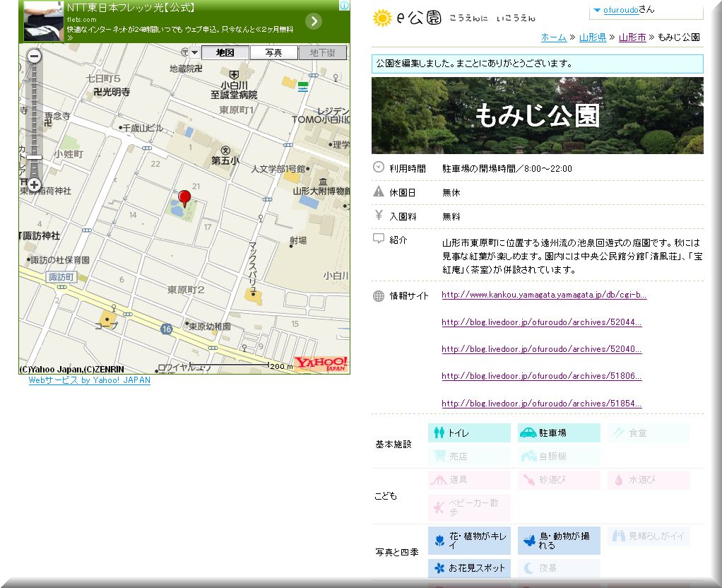
Task: Toggle the 夜景 tag
Action: [x=559, y=568]
